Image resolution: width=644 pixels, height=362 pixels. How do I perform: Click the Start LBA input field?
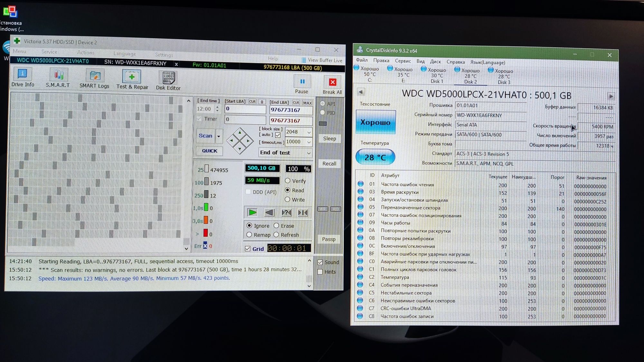tap(245, 109)
